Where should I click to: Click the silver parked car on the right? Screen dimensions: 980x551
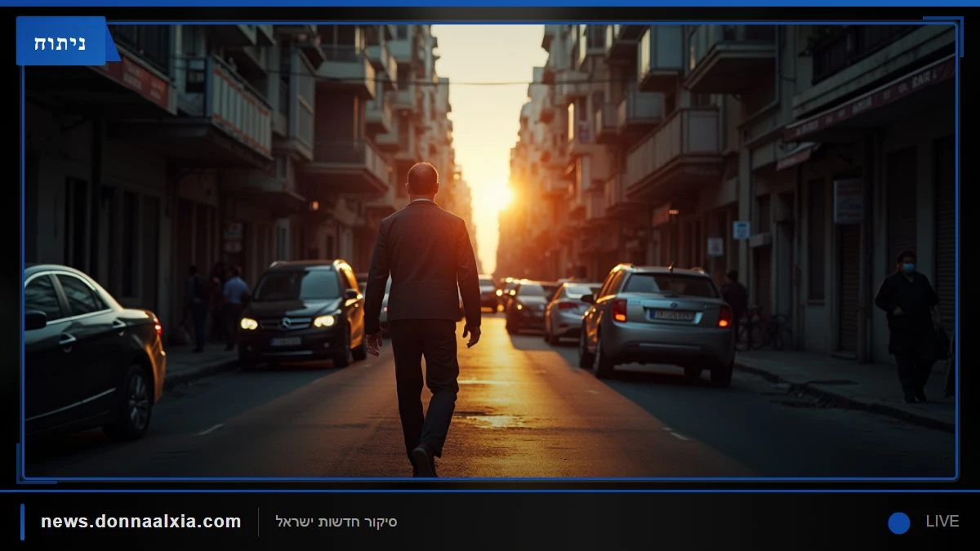(658, 322)
